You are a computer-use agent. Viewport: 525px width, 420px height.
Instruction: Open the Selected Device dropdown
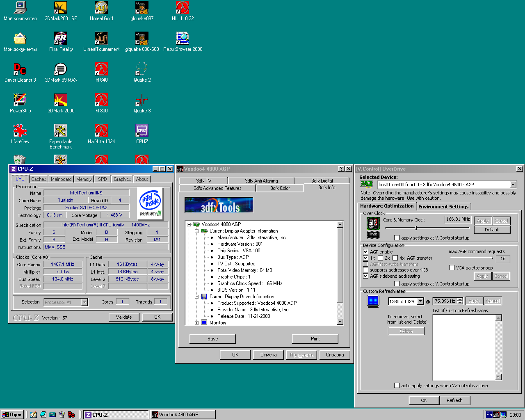coord(513,185)
